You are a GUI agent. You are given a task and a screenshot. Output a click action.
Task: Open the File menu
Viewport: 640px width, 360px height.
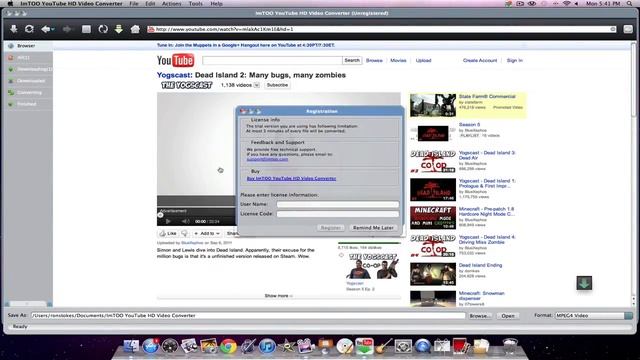click(134, 3)
